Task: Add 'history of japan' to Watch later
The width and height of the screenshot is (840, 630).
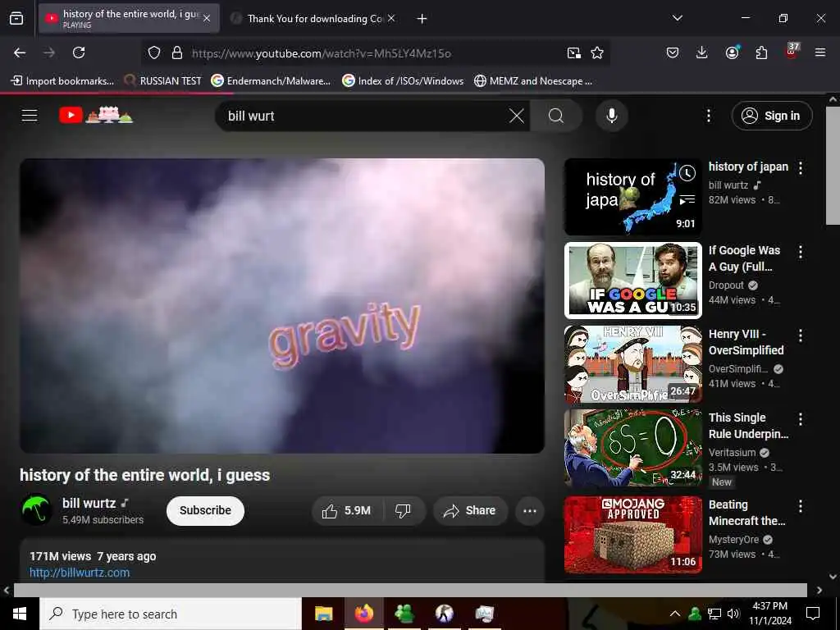Action: 687,173
